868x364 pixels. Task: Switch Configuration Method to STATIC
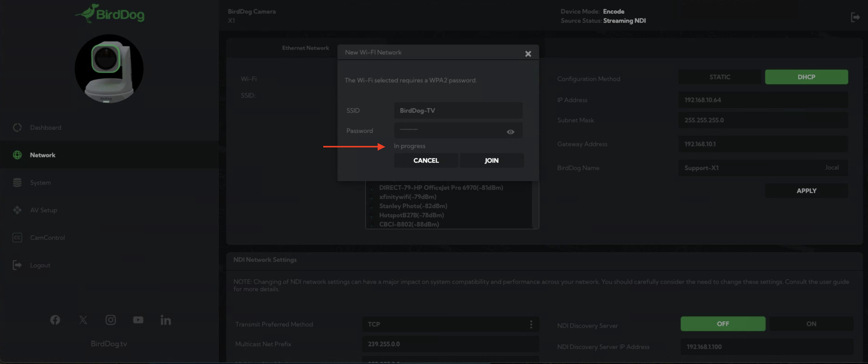click(x=719, y=77)
